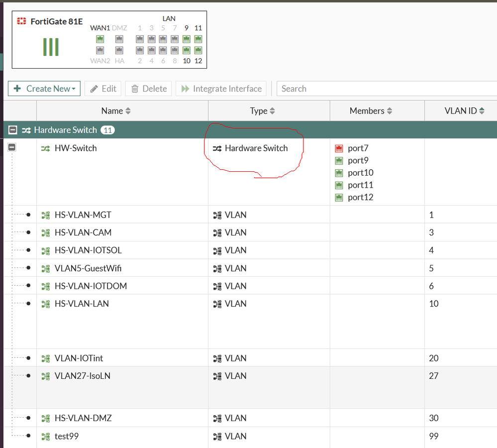Screen dimensions: 497x448
Task: Select the VLAN27-IsoLN row
Action: click(x=83, y=376)
